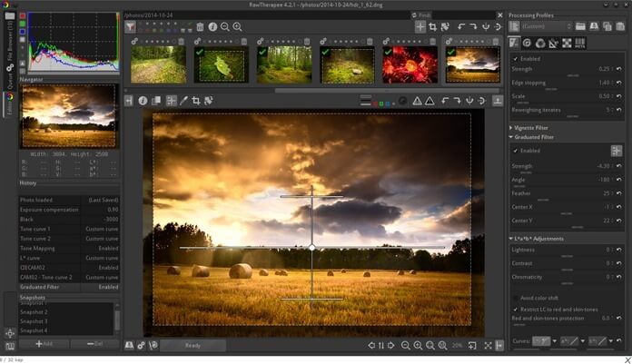This screenshot has width=632, height=364.
Task: Toggle blue channel histogram button
Action: 23,32
